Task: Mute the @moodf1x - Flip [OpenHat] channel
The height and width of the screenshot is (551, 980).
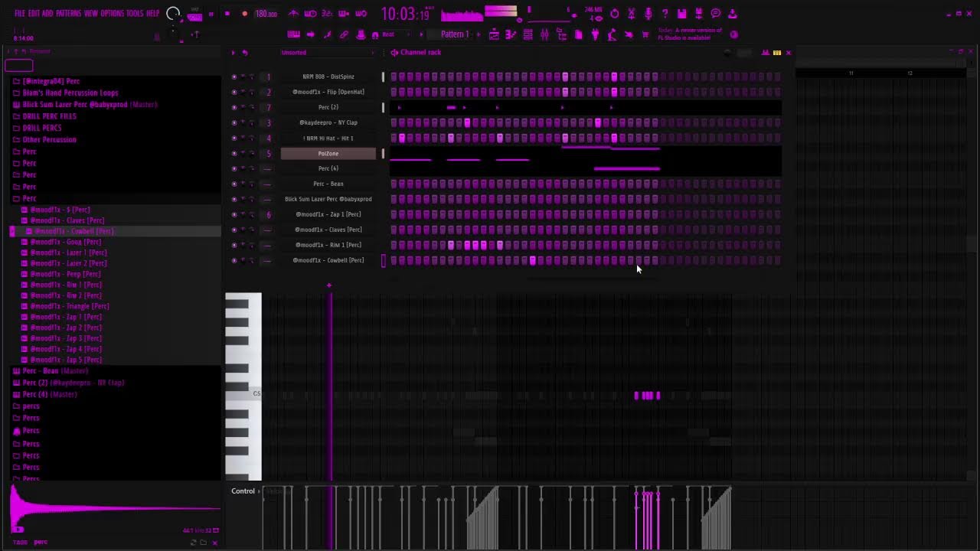Action: 234,92
